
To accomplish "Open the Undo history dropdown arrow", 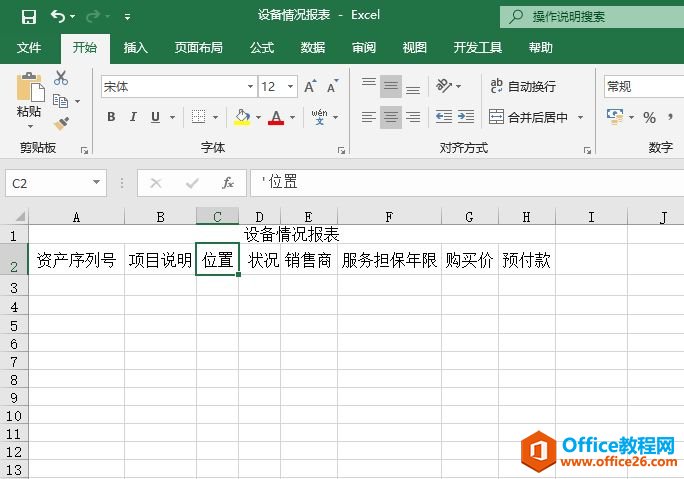I will coord(72,17).
